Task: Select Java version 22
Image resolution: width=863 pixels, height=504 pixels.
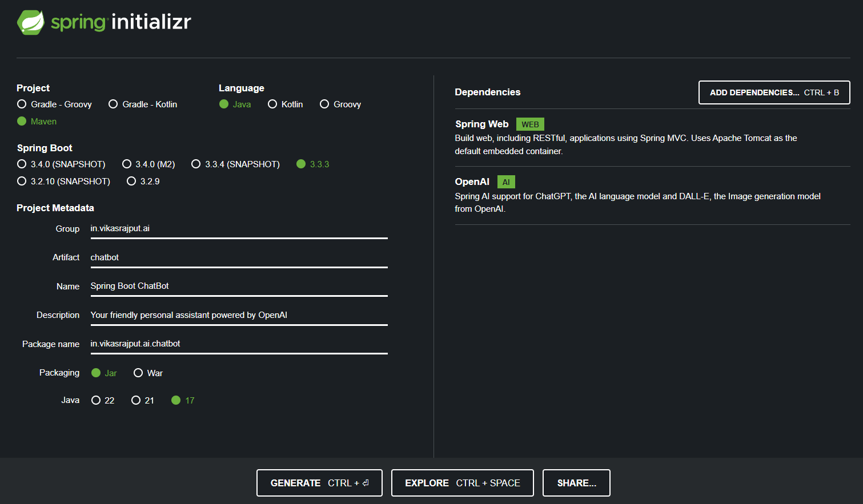Action: click(x=103, y=400)
